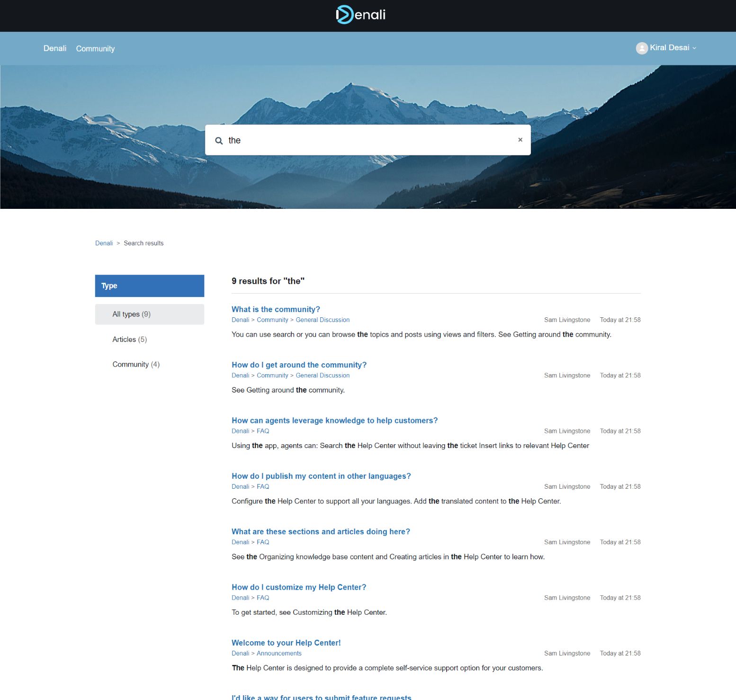Filter results by Articles type
The width and height of the screenshot is (736, 700).
point(129,340)
